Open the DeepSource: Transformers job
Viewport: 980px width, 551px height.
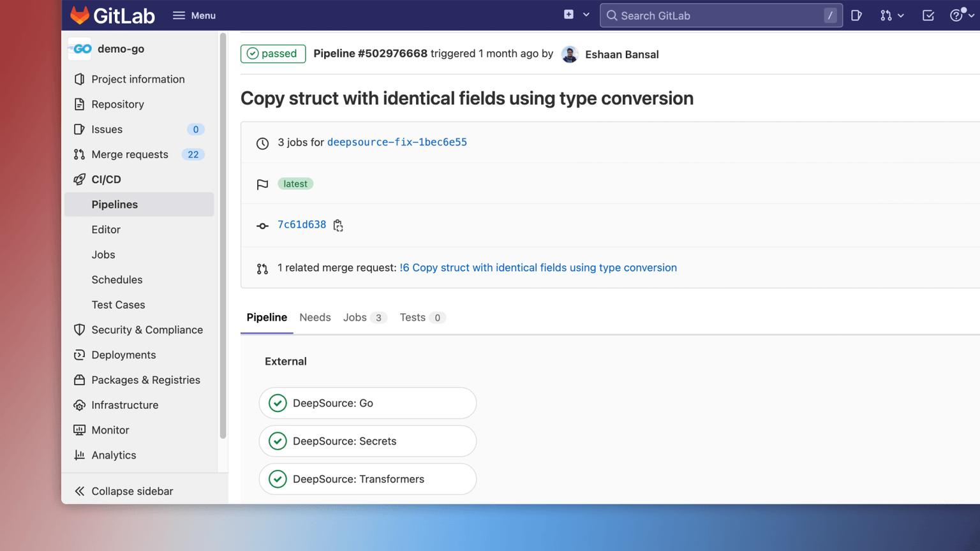(x=367, y=479)
